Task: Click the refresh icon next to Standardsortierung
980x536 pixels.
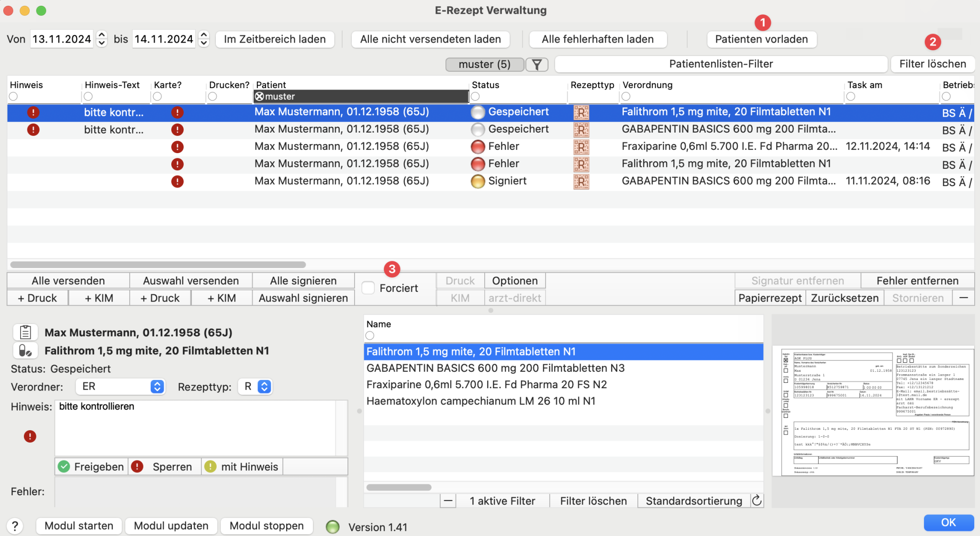Action: [757, 501]
